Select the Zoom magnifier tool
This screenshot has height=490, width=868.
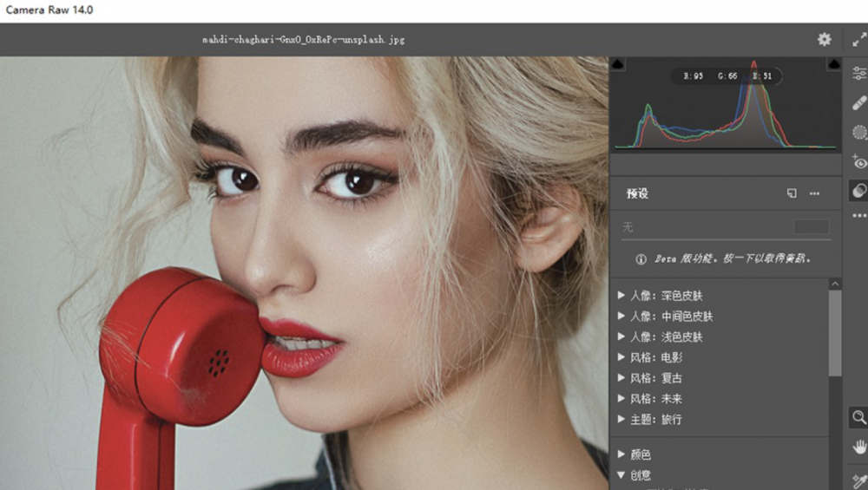click(859, 417)
